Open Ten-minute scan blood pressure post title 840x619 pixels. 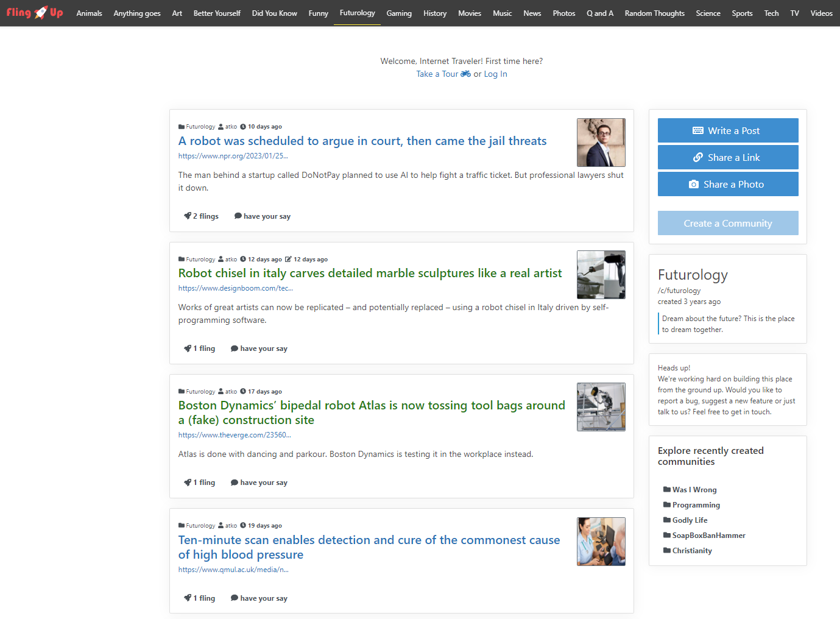pyautogui.click(x=369, y=547)
